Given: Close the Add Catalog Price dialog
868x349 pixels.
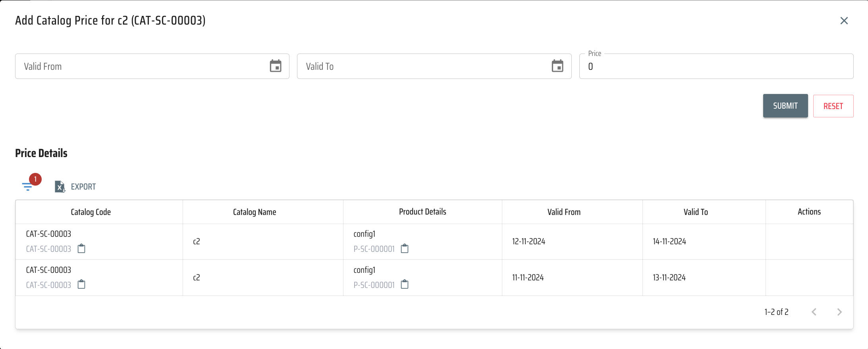Looking at the screenshot, I should (844, 21).
